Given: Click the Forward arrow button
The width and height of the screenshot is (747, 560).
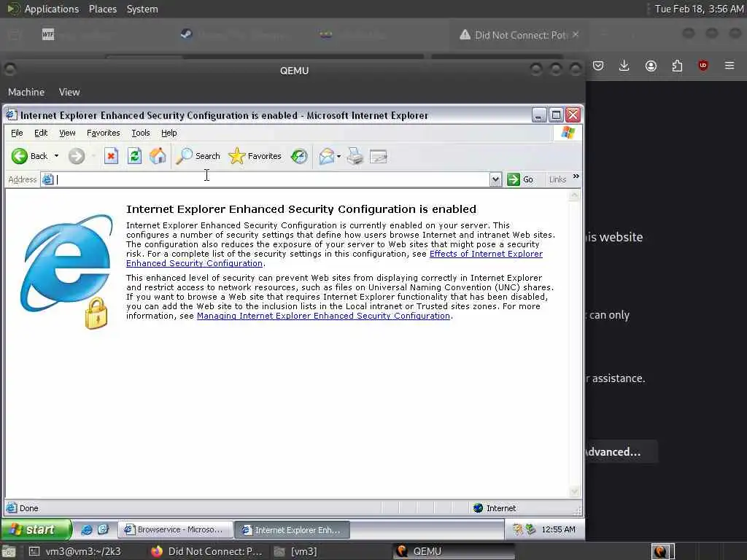Looking at the screenshot, I should point(76,156).
